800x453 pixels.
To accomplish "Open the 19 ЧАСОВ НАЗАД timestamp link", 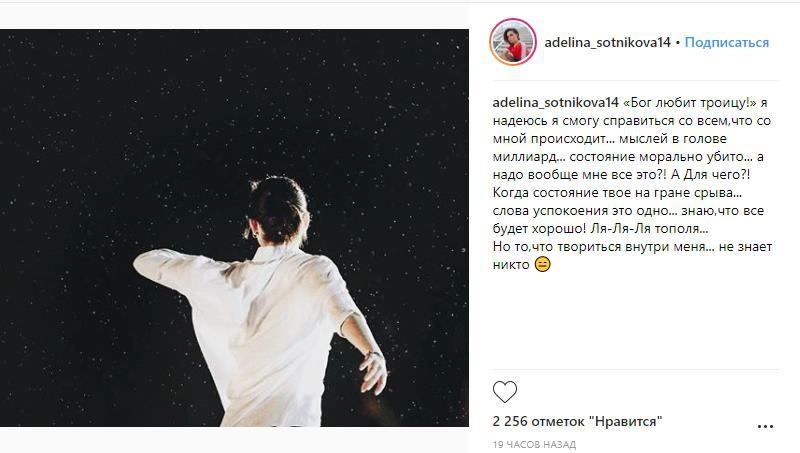I will [533, 443].
